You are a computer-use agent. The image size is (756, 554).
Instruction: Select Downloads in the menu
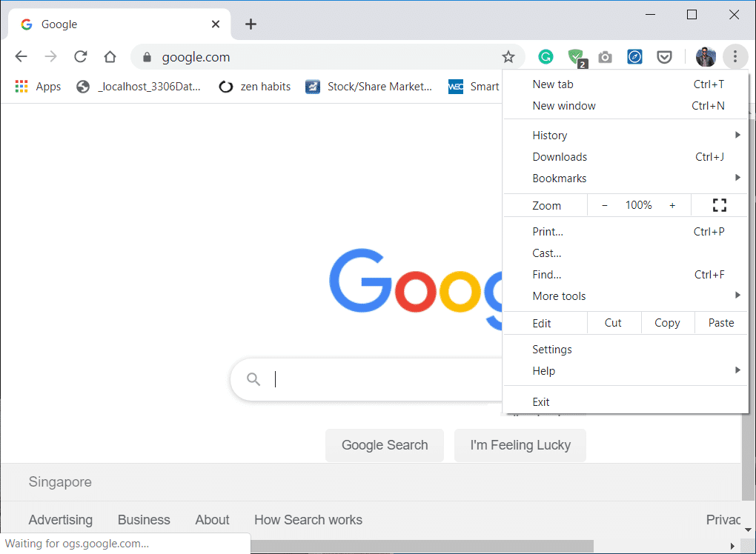(560, 156)
